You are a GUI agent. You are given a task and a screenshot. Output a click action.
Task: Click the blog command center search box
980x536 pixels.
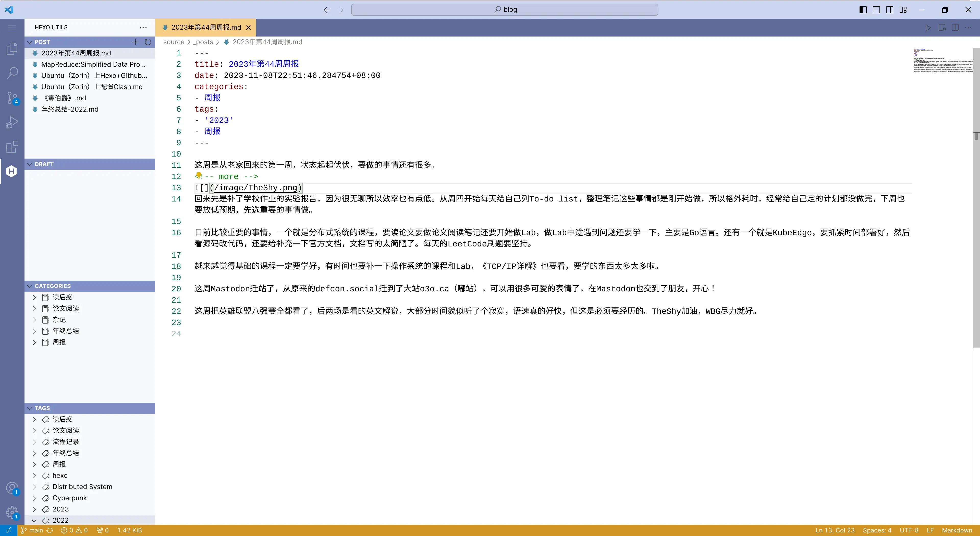tap(505, 10)
